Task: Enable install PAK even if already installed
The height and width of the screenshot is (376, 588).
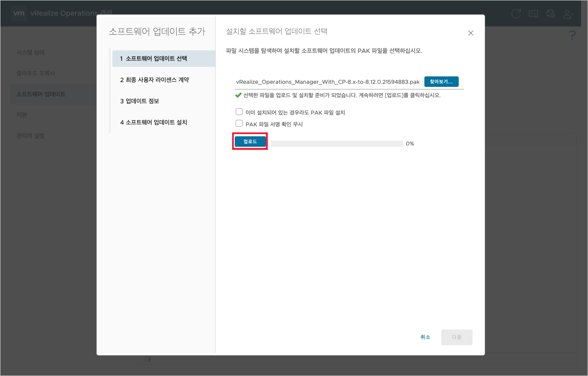Action: [x=239, y=112]
